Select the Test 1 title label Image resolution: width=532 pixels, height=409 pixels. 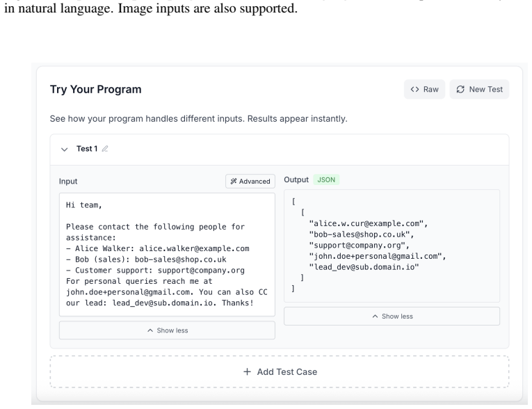tap(87, 149)
